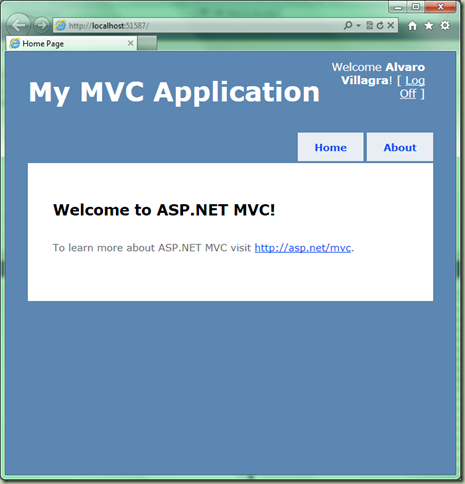Viewport: 465px width, 484px height.
Task: Click the Alvaro Villagra username text
Action: tap(383, 74)
